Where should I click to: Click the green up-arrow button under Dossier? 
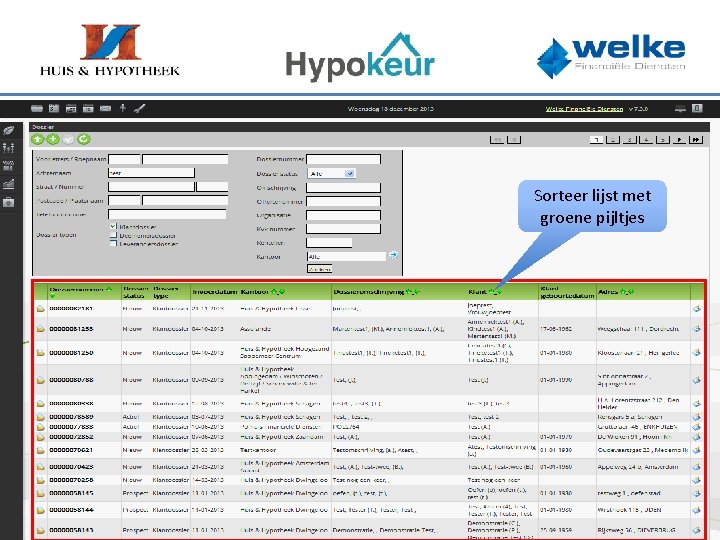pos(38,140)
